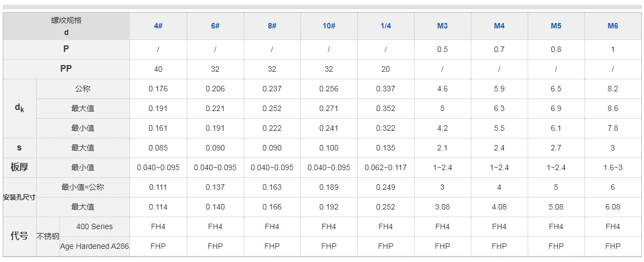Open the M4 column header link
644x262 pixels.
point(499,26)
